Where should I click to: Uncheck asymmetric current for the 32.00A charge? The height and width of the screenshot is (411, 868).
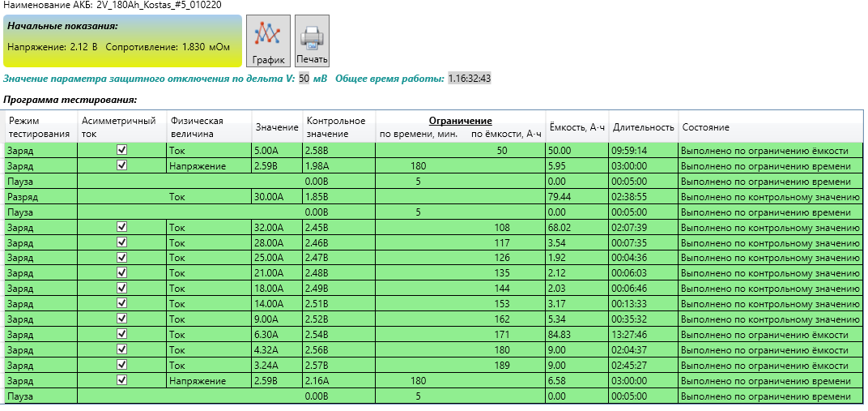click(122, 226)
